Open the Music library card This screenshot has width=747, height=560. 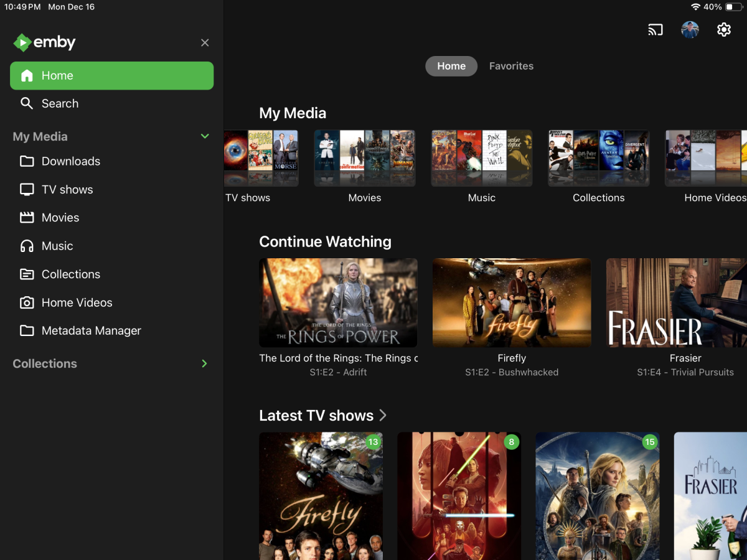pos(482,158)
